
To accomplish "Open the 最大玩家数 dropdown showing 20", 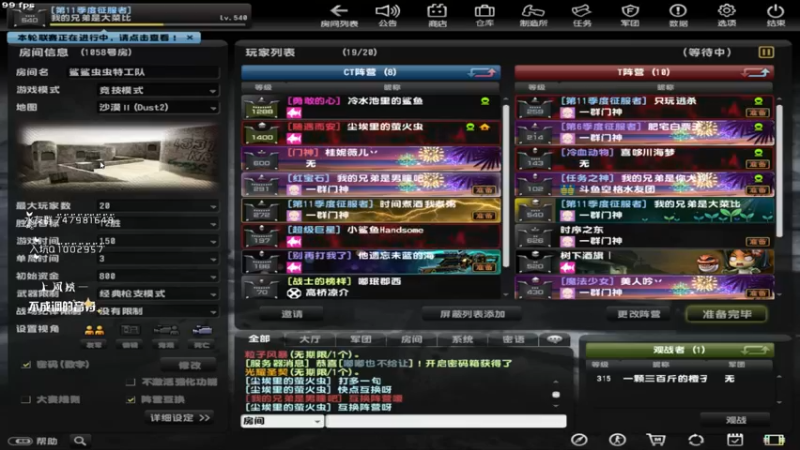I will pyautogui.click(x=158, y=206).
